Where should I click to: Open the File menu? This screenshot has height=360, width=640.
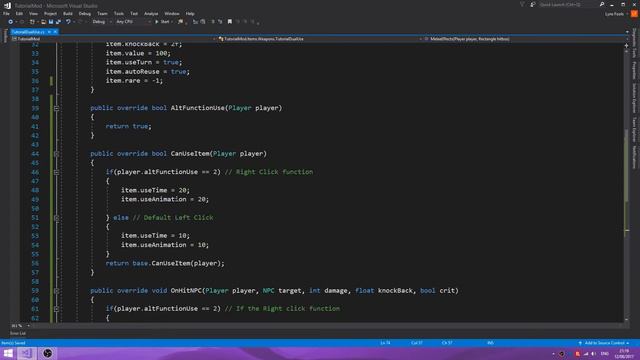pyautogui.click(x=6, y=14)
